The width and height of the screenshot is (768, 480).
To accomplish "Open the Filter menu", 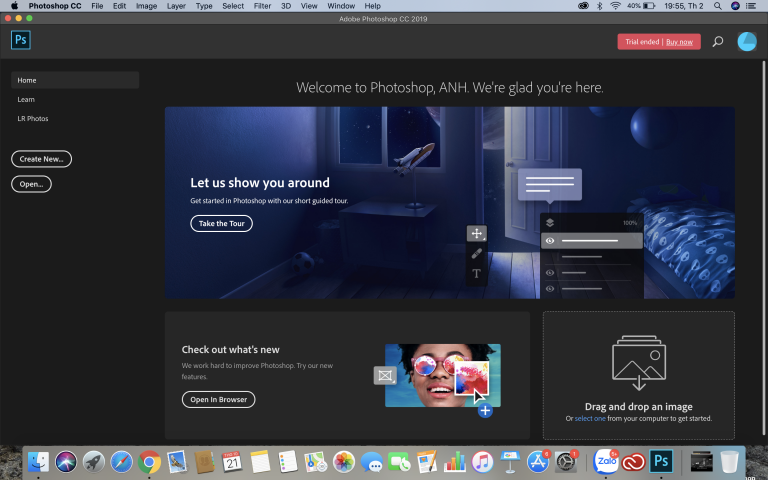I will [262, 6].
